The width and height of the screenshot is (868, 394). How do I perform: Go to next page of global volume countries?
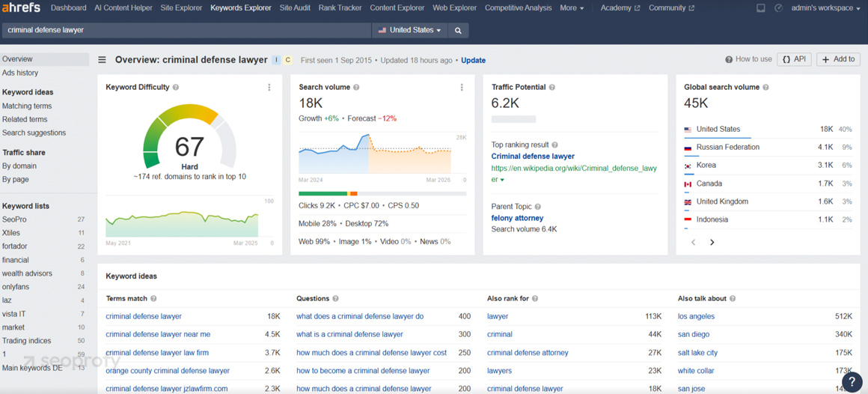click(x=712, y=242)
